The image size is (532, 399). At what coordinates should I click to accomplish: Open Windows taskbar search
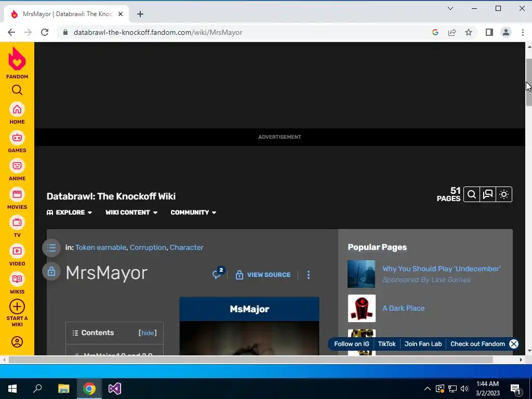37,389
